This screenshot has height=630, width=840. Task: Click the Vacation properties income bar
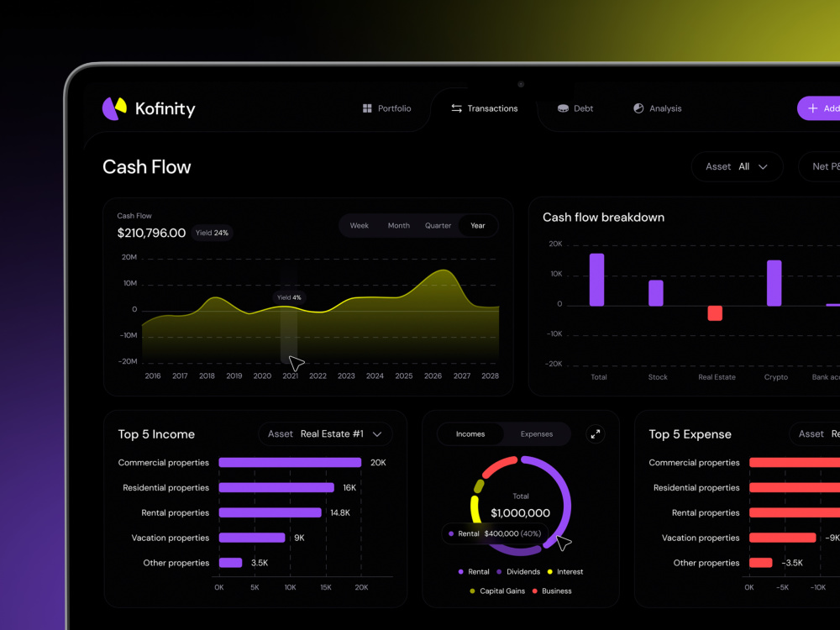pyautogui.click(x=252, y=538)
